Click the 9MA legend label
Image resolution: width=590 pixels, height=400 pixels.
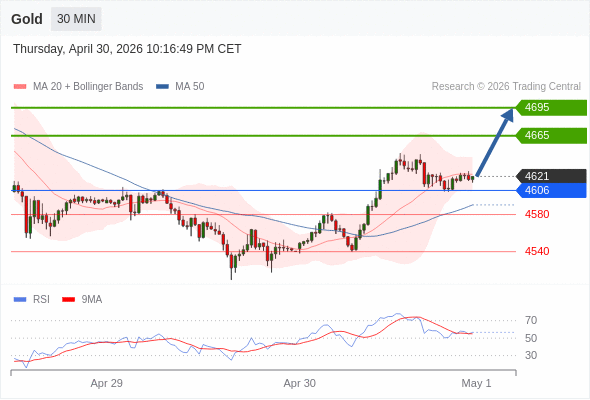[92, 300]
